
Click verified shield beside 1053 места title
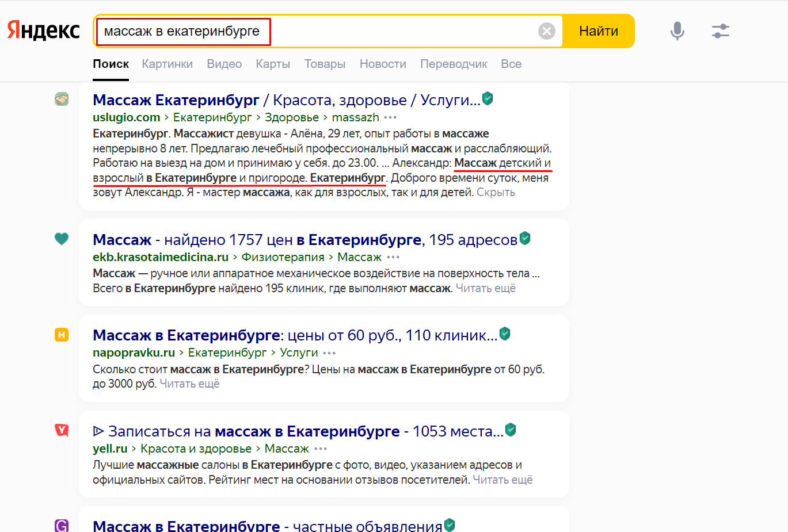click(x=511, y=430)
